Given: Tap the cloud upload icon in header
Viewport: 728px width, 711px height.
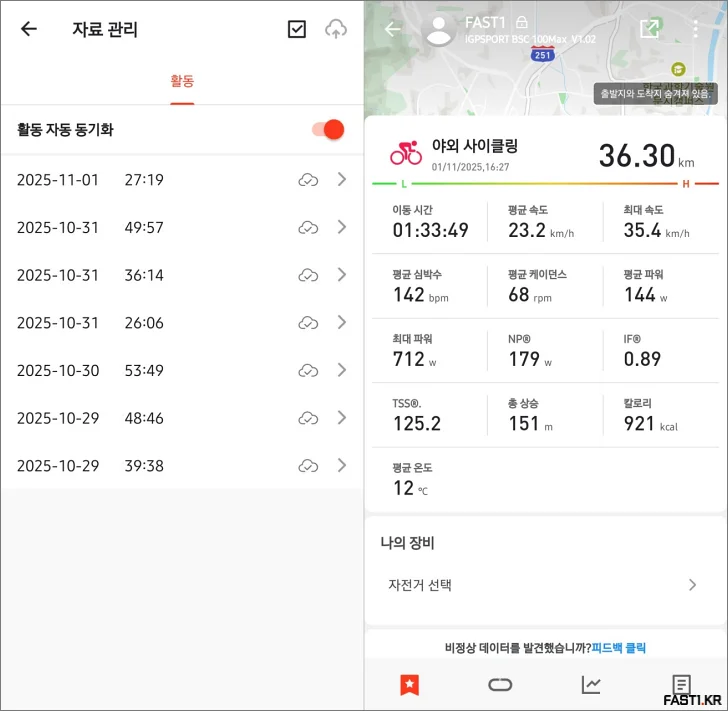Looking at the screenshot, I should pos(336,29).
